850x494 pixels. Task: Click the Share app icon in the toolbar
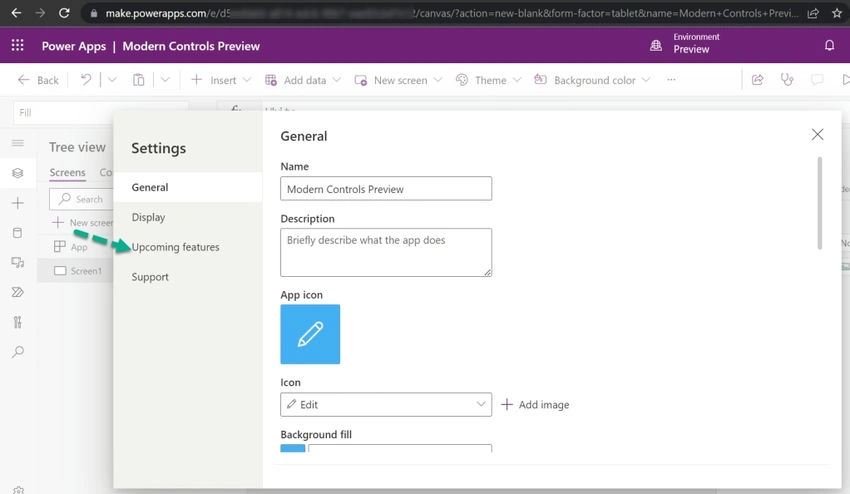(757, 80)
